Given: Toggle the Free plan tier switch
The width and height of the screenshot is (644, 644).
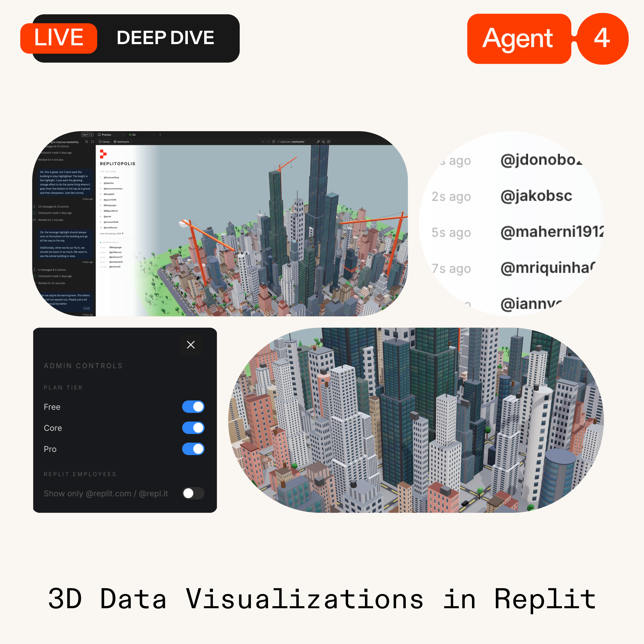Looking at the screenshot, I should (193, 407).
